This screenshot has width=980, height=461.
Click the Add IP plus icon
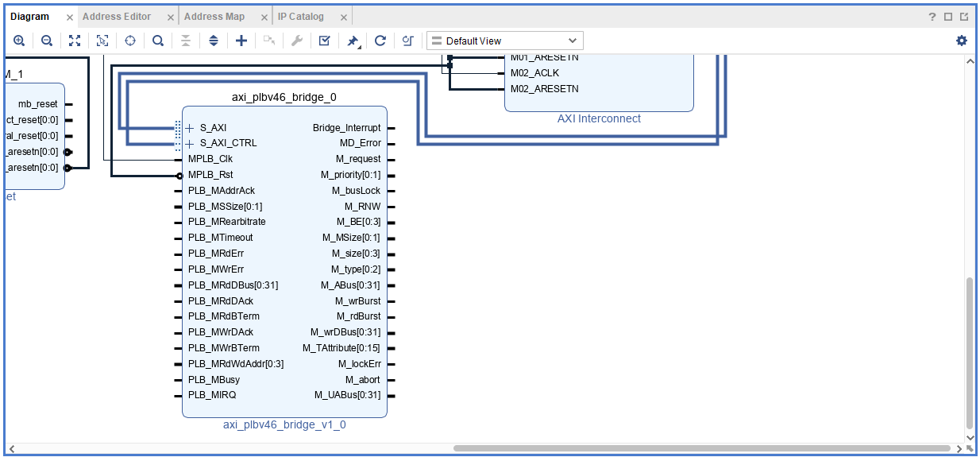coord(241,41)
